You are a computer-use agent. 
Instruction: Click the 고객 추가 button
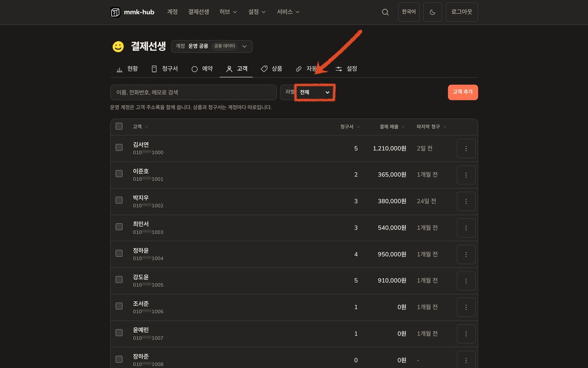(x=463, y=92)
